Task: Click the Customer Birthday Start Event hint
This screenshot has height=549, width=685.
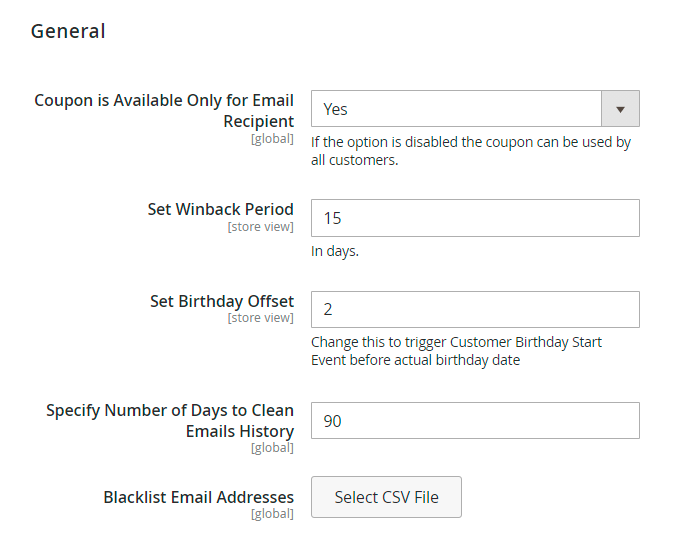Action: (x=456, y=351)
